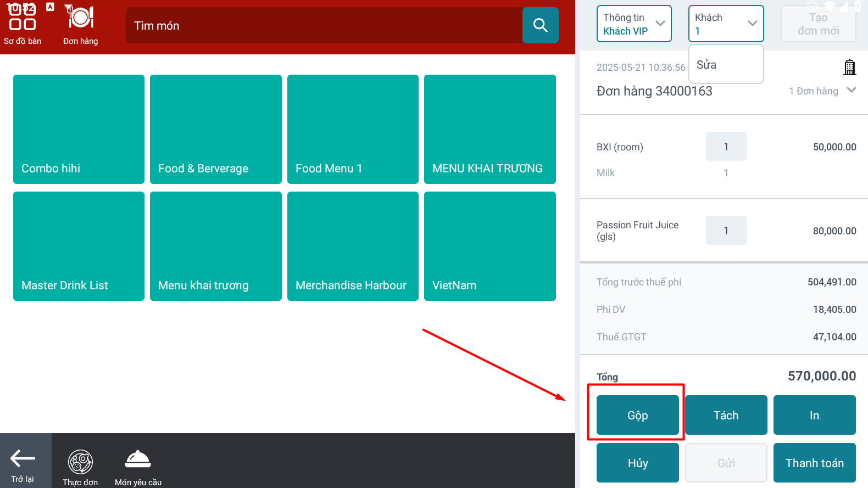Select the Food & Berverage category tile
Viewport: 868px width, 488px height.
215,129
